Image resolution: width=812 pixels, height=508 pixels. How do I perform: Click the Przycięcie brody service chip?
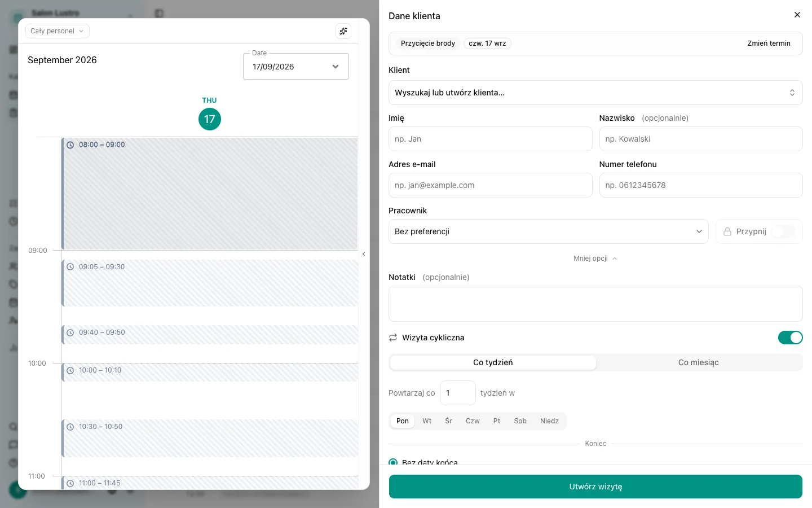(428, 43)
